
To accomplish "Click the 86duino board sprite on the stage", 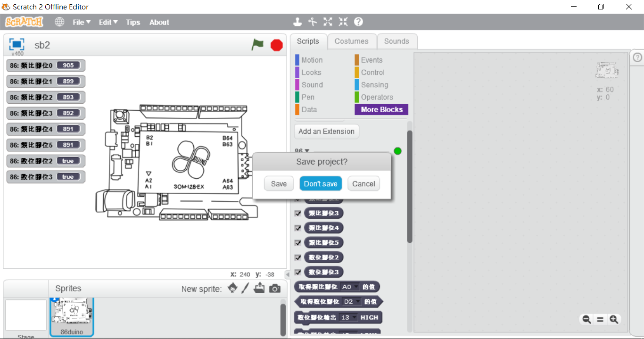I will pyautogui.click(x=177, y=163).
